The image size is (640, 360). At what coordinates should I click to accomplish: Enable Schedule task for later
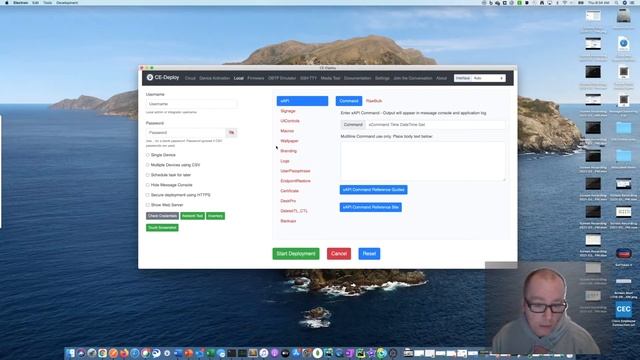[148, 175]
